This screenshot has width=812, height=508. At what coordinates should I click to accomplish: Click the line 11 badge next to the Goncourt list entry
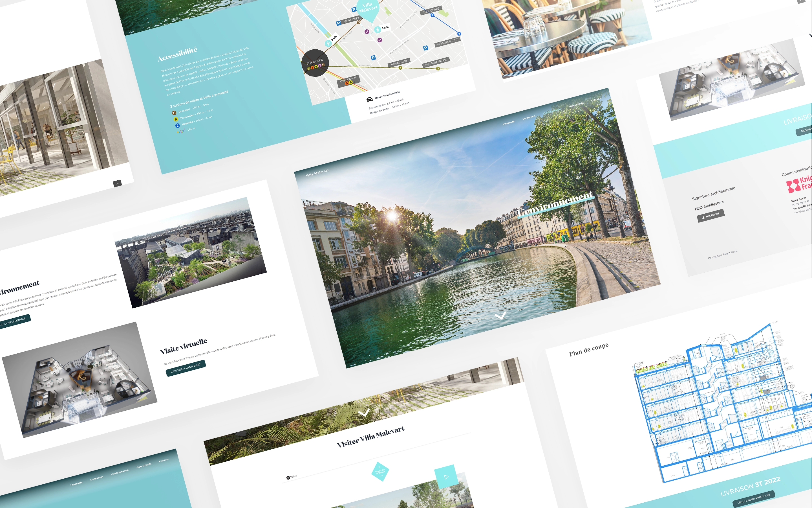point(174,113)
